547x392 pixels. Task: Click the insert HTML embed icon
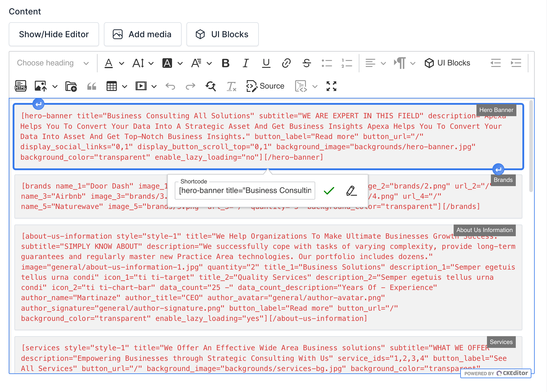click(21, 86)
